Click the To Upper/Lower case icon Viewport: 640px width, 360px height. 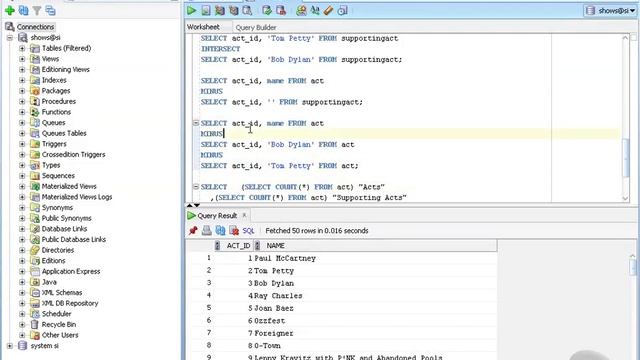coord(315,11)
